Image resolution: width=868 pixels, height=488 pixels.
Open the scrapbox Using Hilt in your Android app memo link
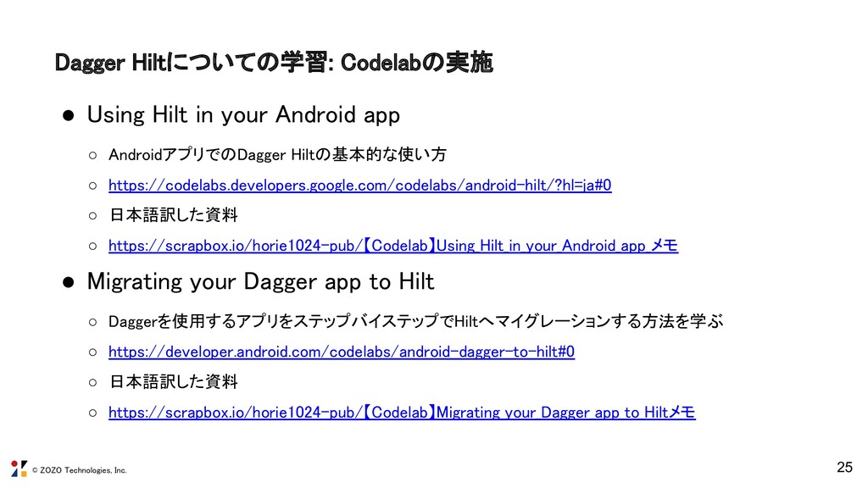393,245
